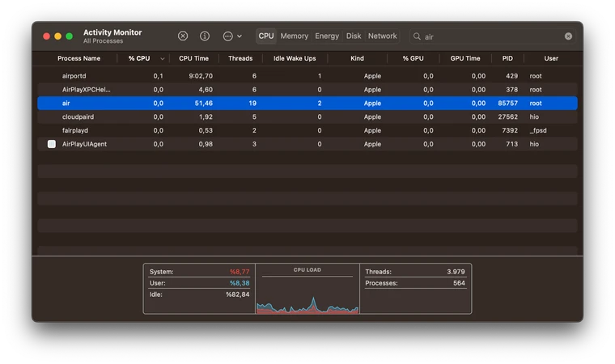Focus the search field containing 'air'
Image resolution: width=615 pixels, height=364 pixels.
point(493,36)
